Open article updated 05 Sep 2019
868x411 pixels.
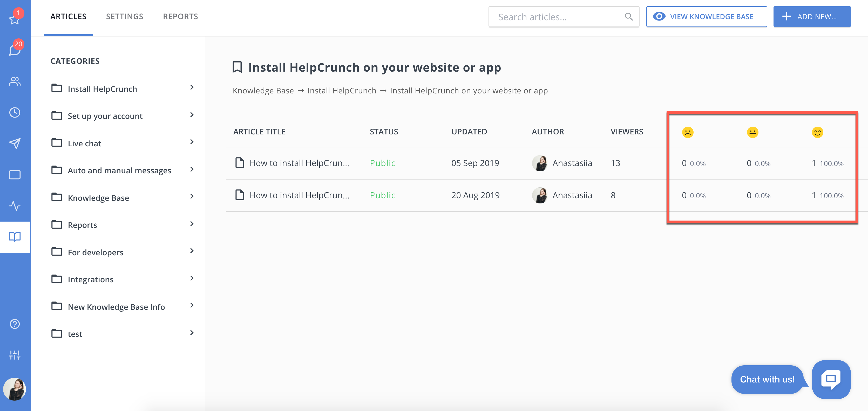pos(299,163)
